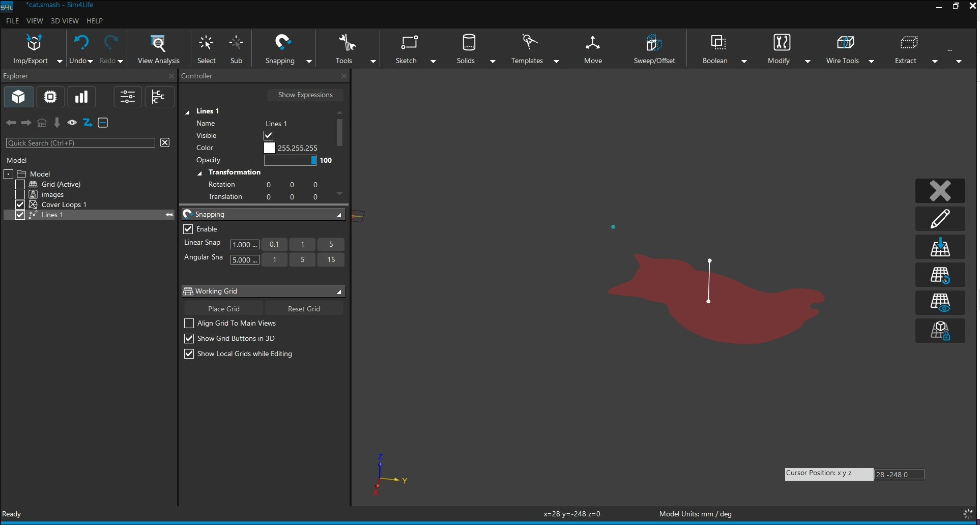The height and width of the screenshot is (525, 980).
Task: Click Show Expressions button
Action: [x=305, y=95]
